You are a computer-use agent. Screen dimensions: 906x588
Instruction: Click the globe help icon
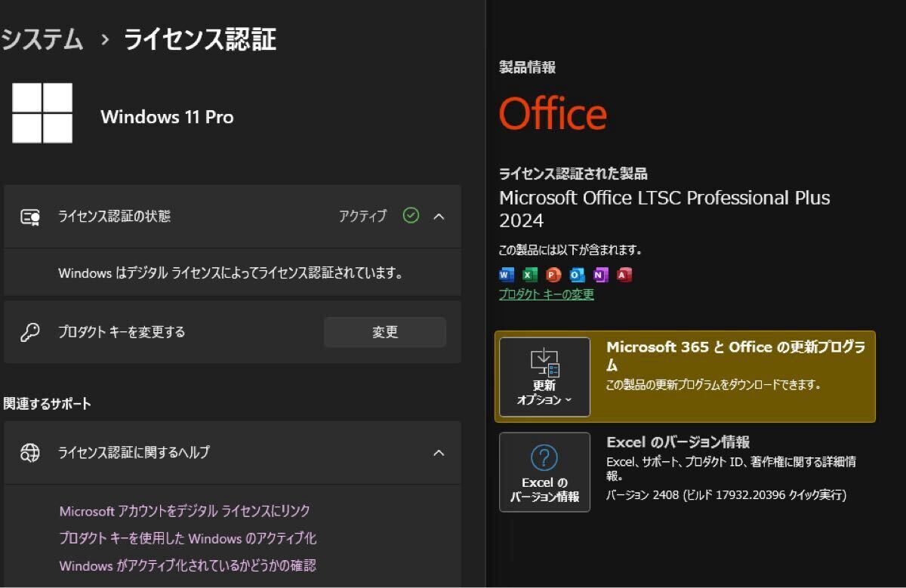tap(30, 452)
